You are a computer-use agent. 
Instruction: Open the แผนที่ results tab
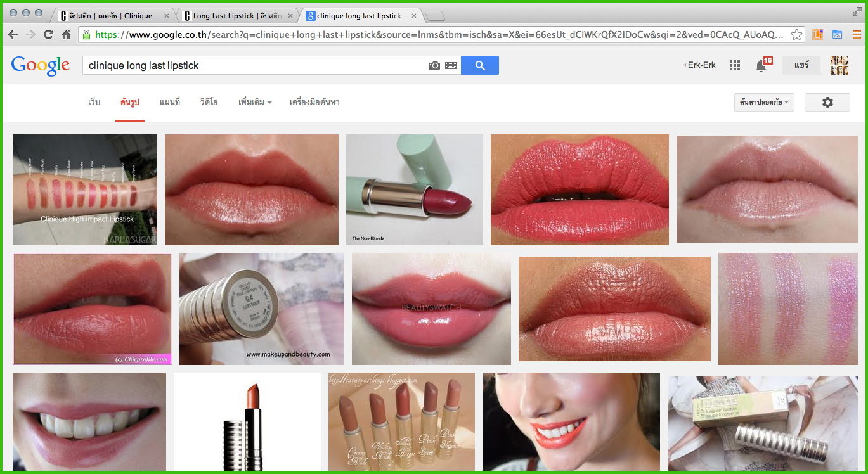pyautogui.click(x=170, y=102)
